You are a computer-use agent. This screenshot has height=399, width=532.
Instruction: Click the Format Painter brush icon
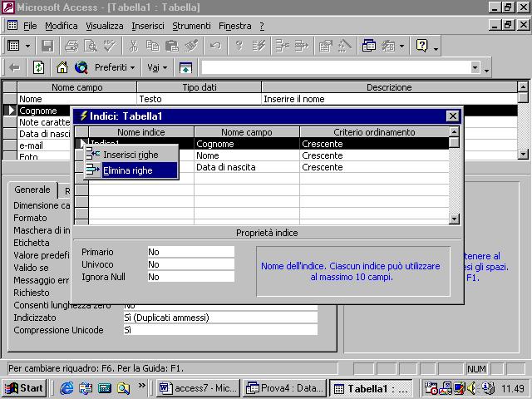tap(191, 46)
